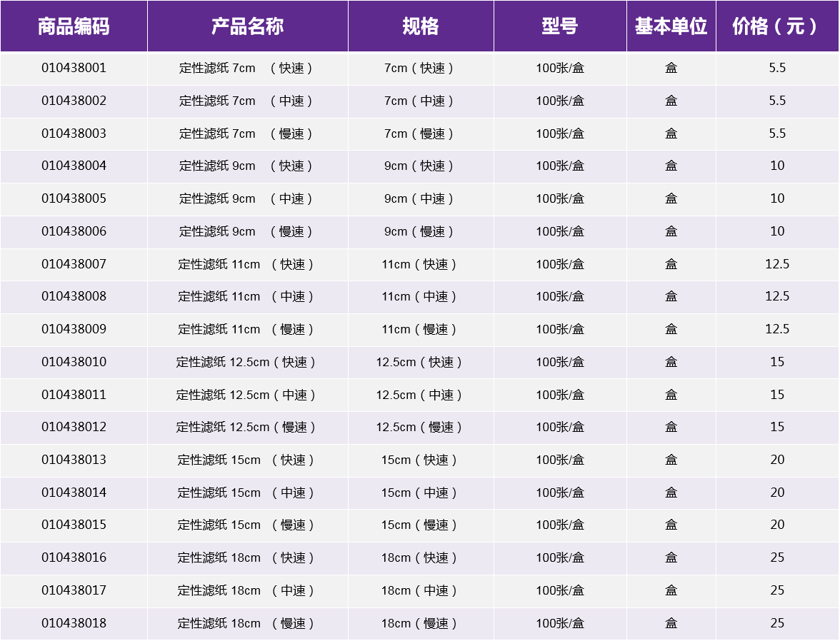Click spec cell 7cm（快速）in 规格 column

tap(419, 68)
